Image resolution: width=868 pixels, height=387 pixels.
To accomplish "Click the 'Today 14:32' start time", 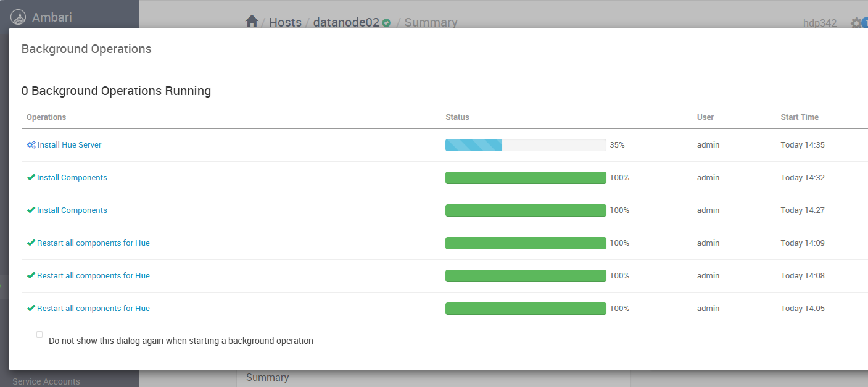I will coord(803,178).
